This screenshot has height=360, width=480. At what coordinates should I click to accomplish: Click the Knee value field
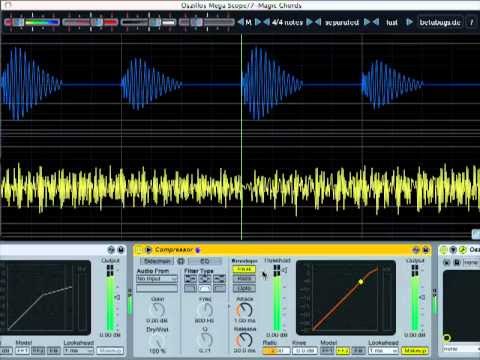tap(305, 351)
